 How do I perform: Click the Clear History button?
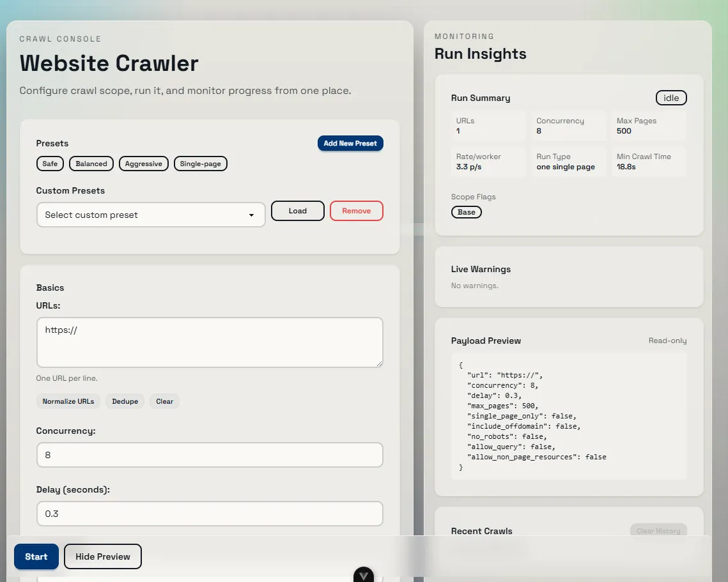[x=658, y=531]
